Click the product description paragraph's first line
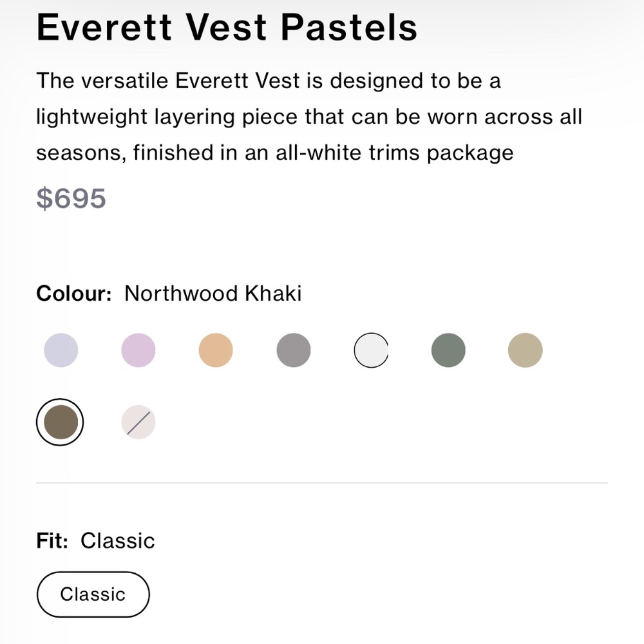Screen dimensions: 644x644 click(x=269, y=81)
